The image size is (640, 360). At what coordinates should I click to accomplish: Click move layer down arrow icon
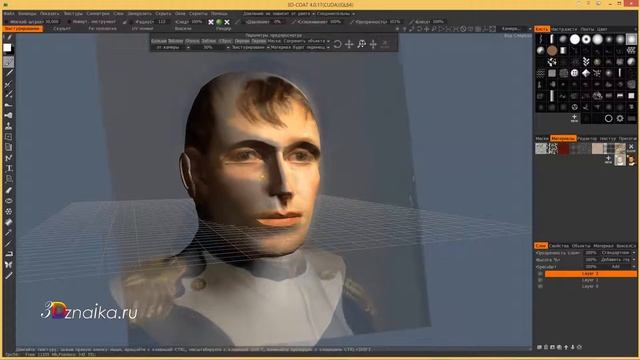[x=573, y=347]
